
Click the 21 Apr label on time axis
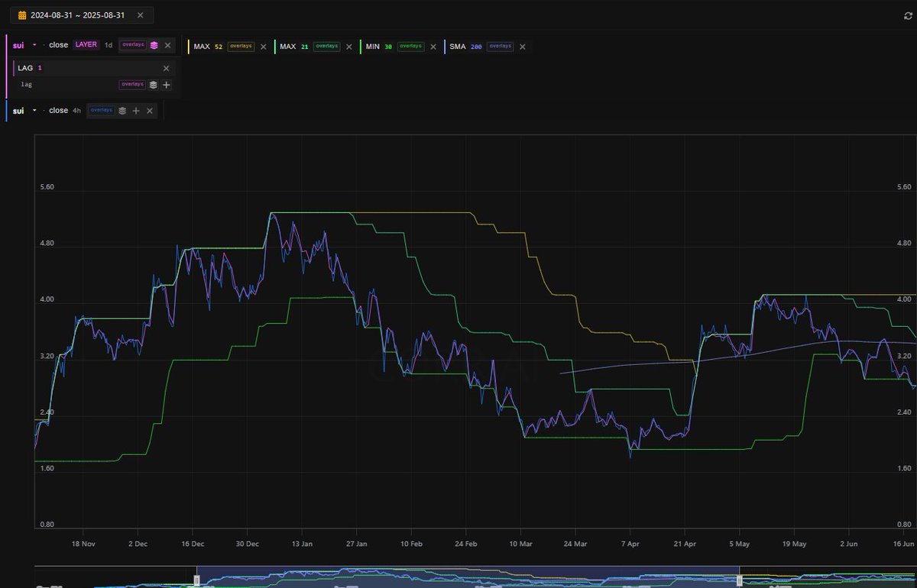click(x=685, y=544)
